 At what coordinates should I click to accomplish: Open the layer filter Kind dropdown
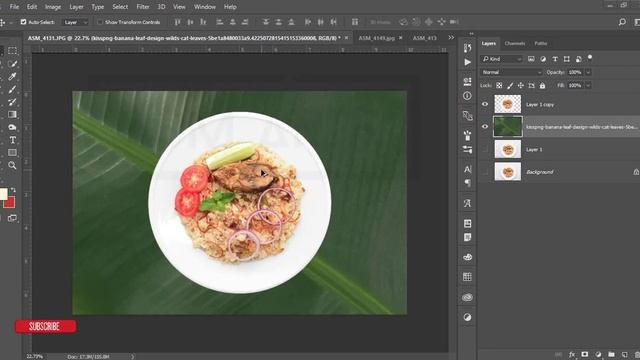coord(502,59)
